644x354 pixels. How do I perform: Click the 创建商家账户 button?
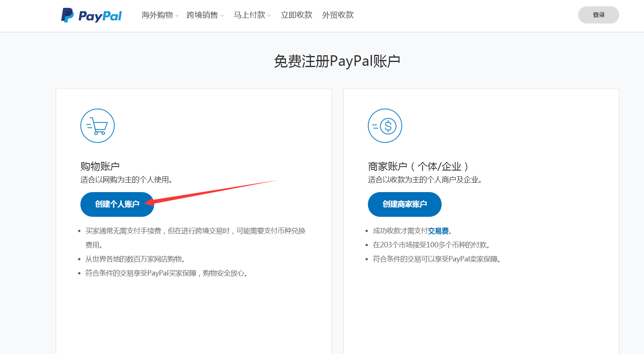pos(404,204)
